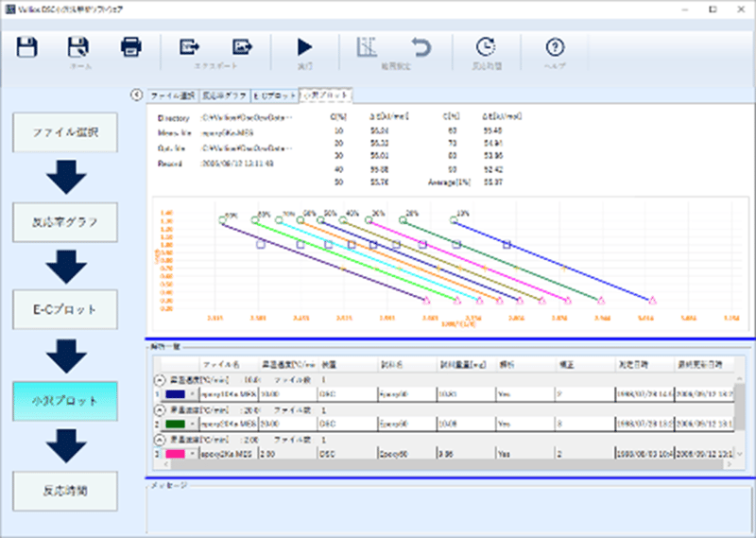Click the 10% label on the Ozawa plot
This screenshot has width=756, height=538.
pyautogui.click(x=462, y=214)
